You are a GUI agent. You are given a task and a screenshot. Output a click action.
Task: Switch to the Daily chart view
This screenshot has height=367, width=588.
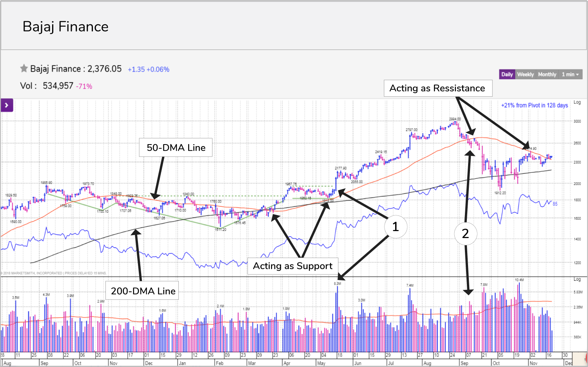pyautogui.click(x=507, y=74)
